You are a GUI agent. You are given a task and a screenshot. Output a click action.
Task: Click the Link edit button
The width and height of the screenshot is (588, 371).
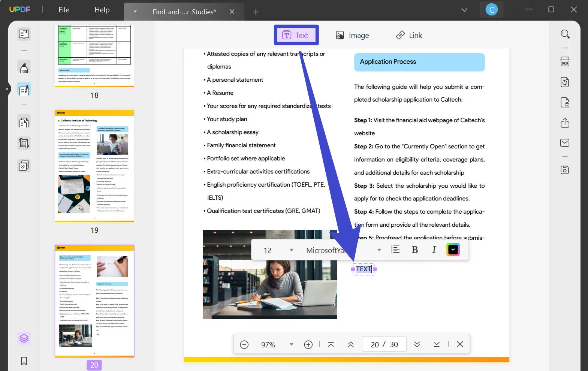(409, 35)
